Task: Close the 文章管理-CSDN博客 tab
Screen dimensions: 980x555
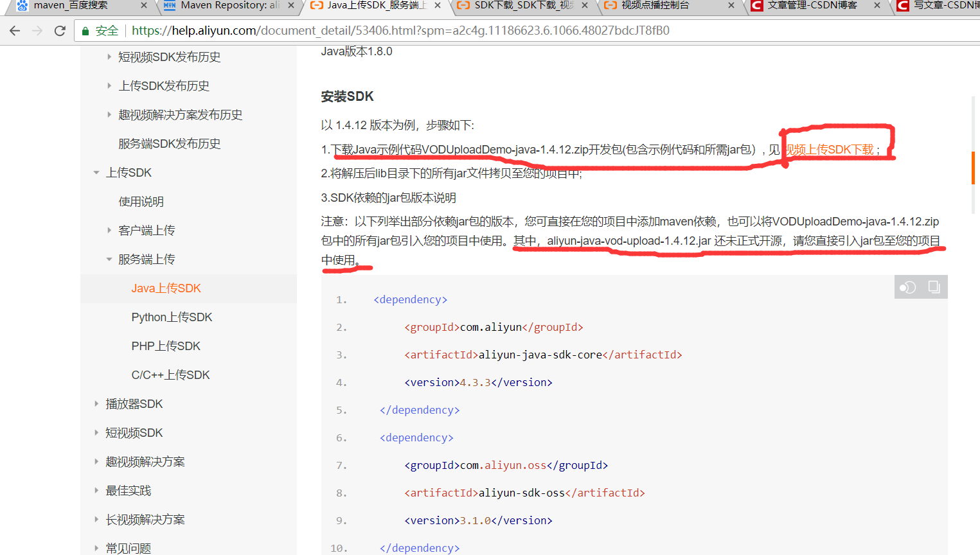Action: tap(877, 5)
